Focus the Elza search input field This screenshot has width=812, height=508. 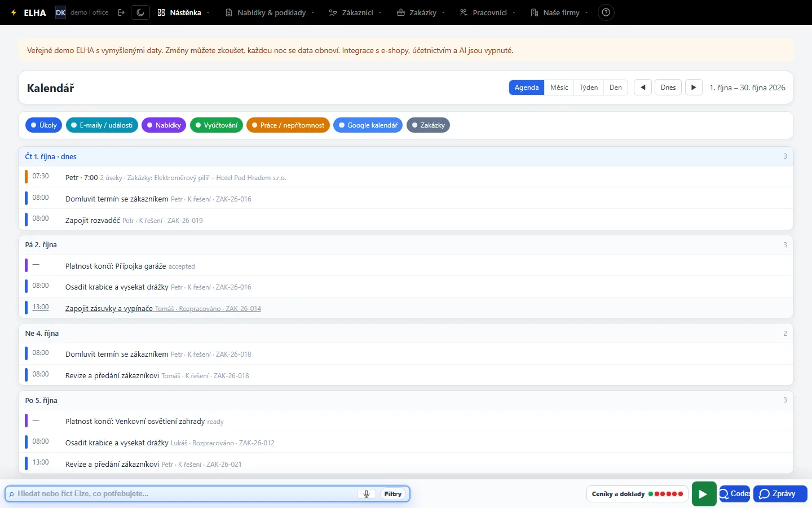point(186,494)
